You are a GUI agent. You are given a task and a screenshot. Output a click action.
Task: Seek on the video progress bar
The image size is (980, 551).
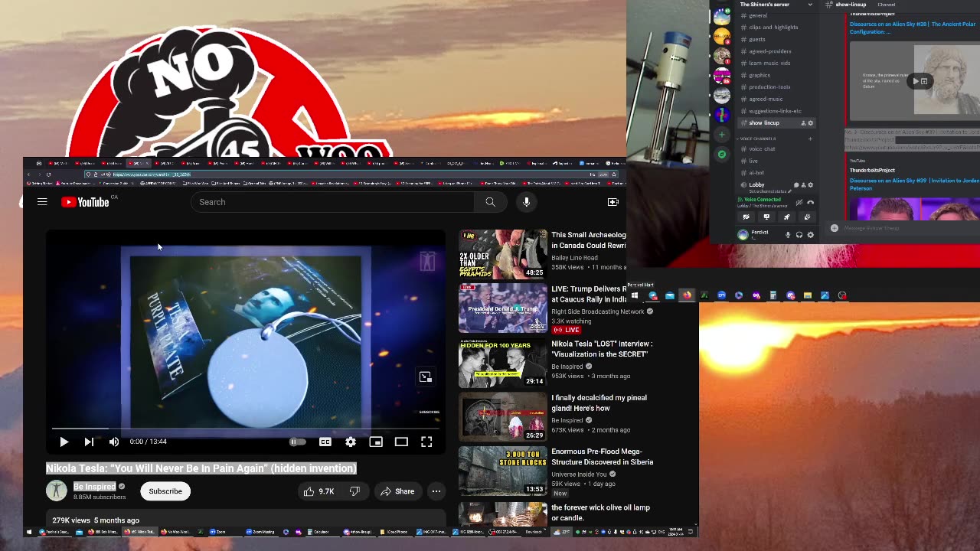point(245,429)
